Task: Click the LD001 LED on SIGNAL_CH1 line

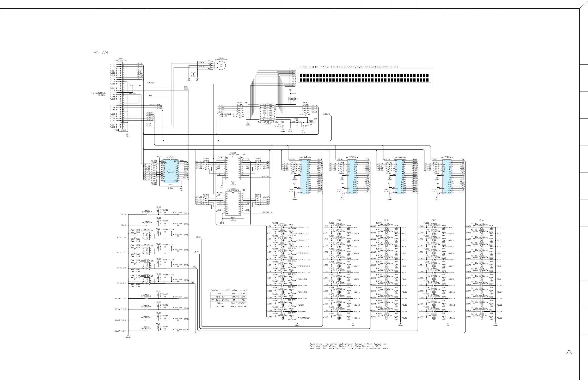Action: (283, 227)
